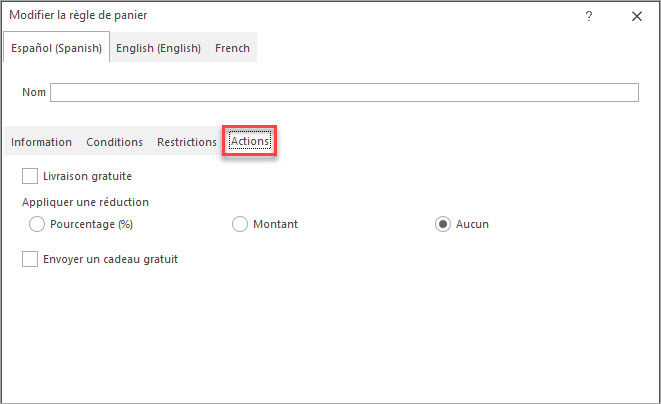This screenshot has width=661, height=404.
Task: Select the French language tab
Action: [x=232, y=48]
